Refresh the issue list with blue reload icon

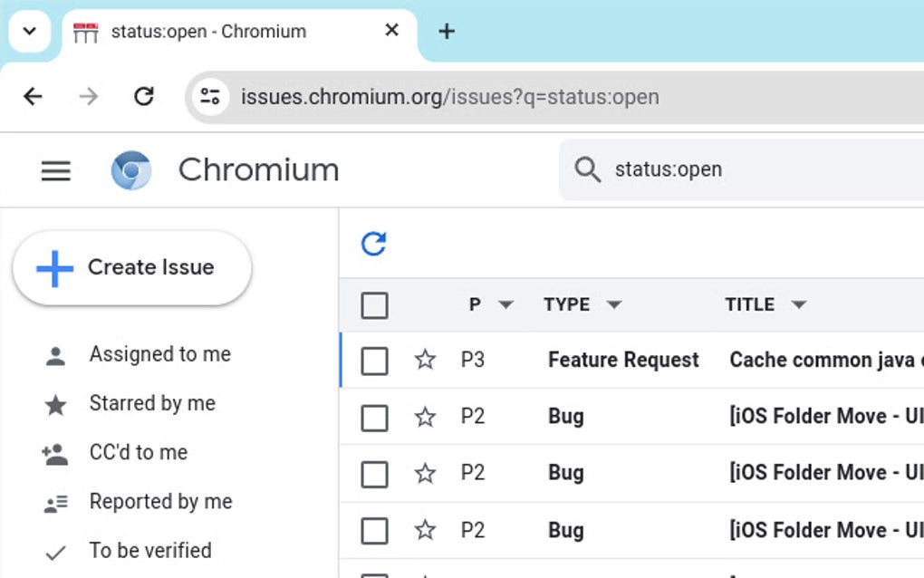click(x=373, y=244)
